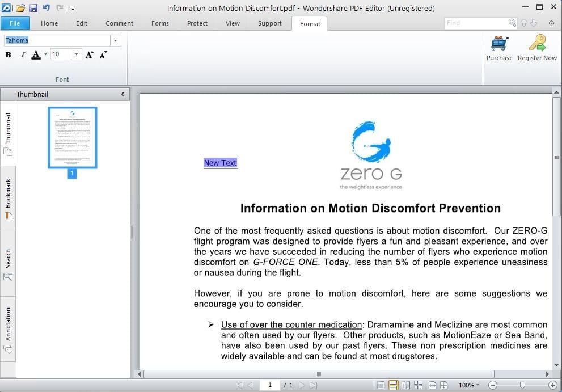Switch to the Edit tab
Screen dimensions: 562x392
[x=81, y=23]
